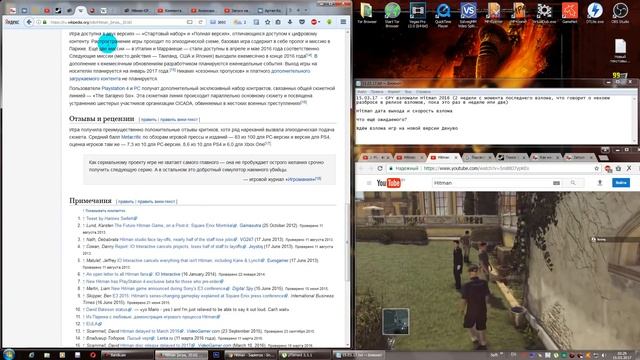Click inside Notepad text area
Viewport: 640px width, 360px height.
[494, 119]
